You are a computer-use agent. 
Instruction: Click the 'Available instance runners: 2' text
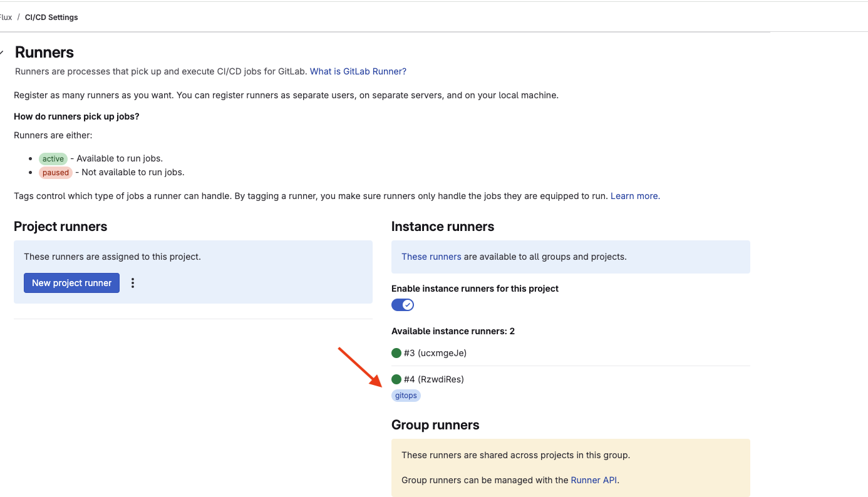(453, 331)
